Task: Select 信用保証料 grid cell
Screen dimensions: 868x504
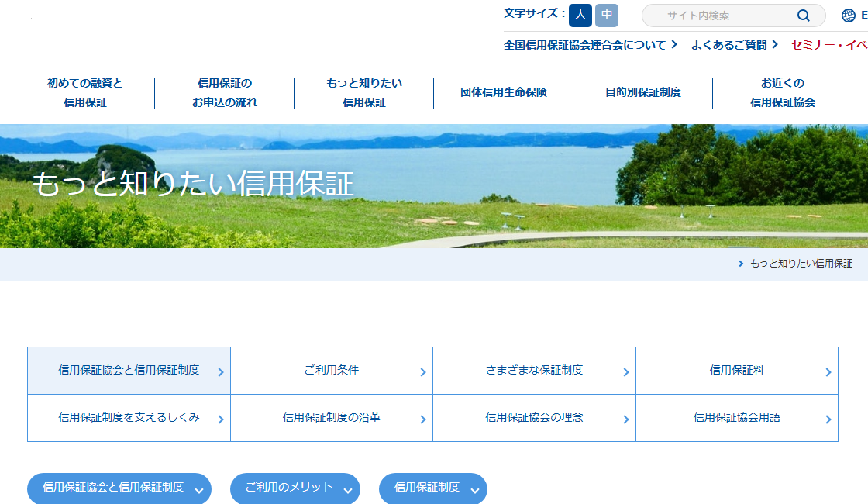Action: (x=737, y=371)
